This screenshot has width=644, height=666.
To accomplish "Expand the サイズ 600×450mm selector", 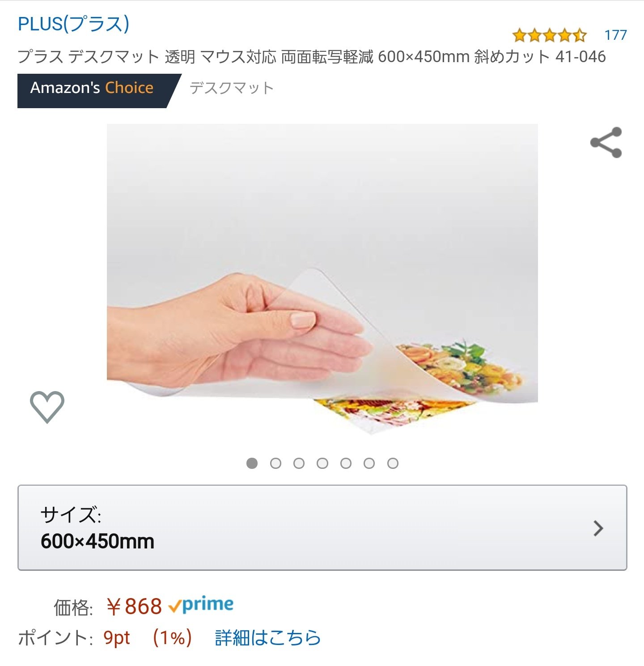I will pos(322,527).
